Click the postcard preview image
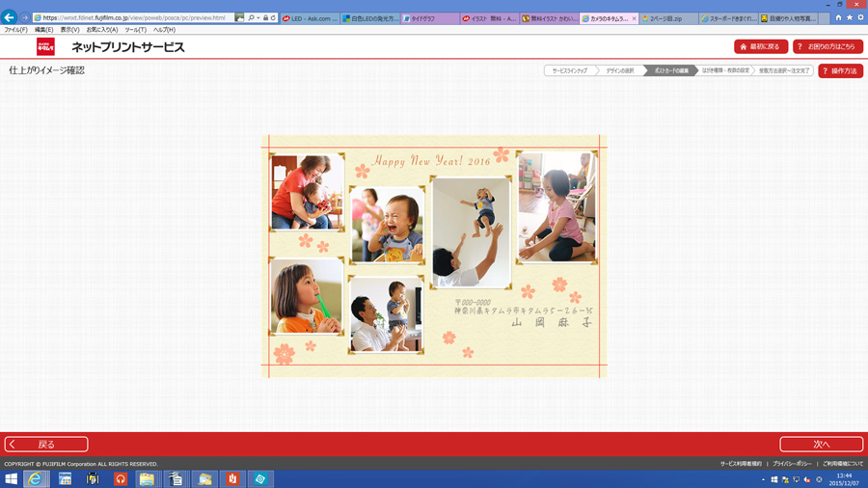Image resolution: width=868 pixels, height=488 pixels. point(433,256)
